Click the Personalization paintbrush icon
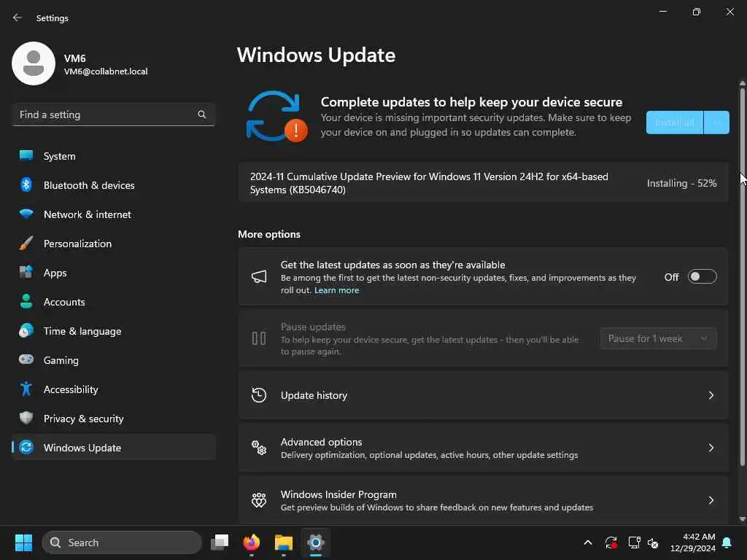 [x=26, y=244]
